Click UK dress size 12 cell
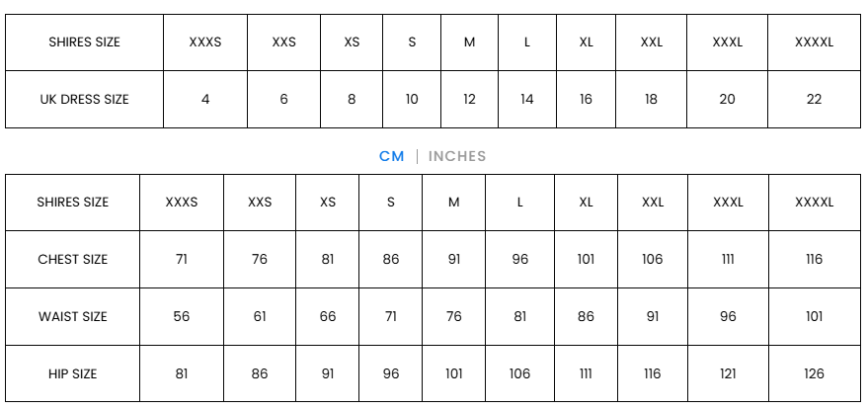Image resolution: width=868 pixels, height=410 pixels. pyautogui.click(x=469, y=99)
